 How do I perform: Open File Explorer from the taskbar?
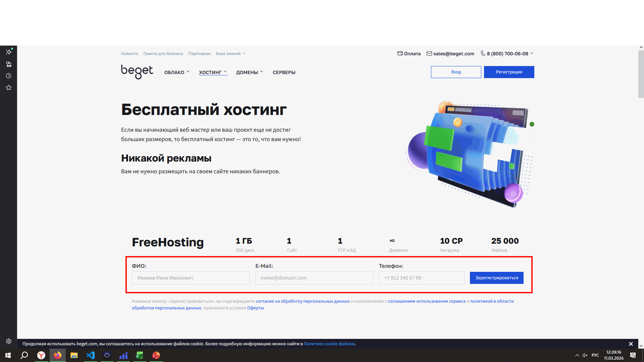pyautogui.click(x=74, y=355)
